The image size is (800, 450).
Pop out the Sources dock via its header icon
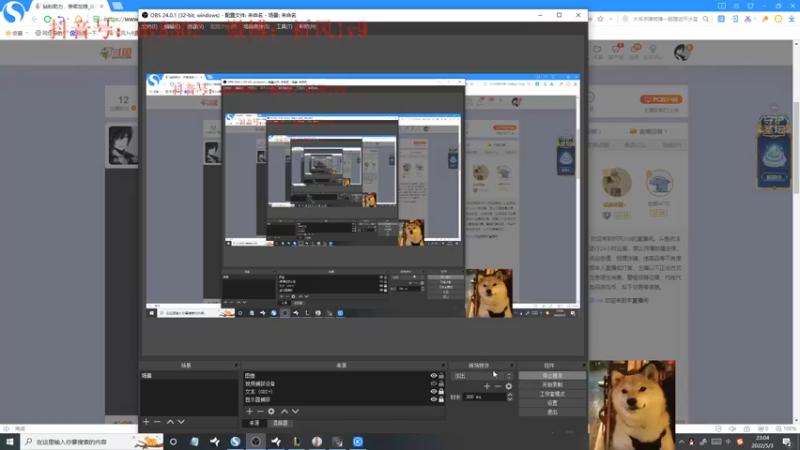point(443,365)
